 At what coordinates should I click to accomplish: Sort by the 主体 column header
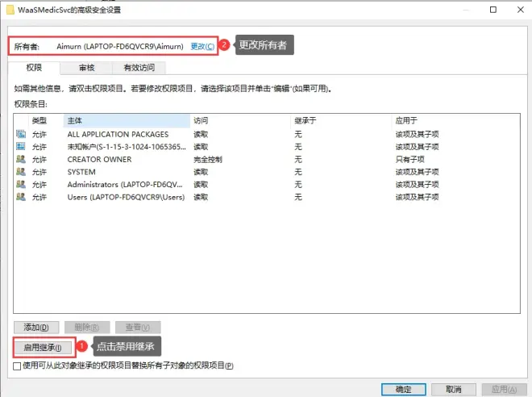[127, 120]
